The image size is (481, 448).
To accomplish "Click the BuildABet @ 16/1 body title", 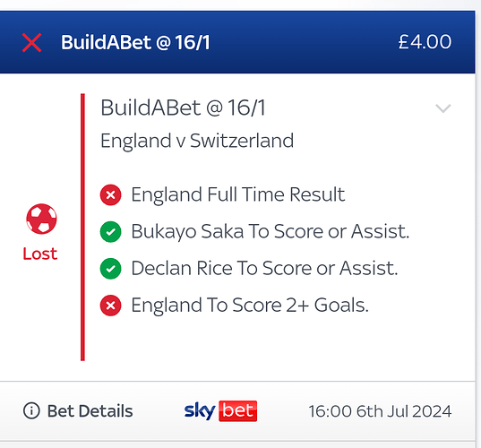I will 183,108.
